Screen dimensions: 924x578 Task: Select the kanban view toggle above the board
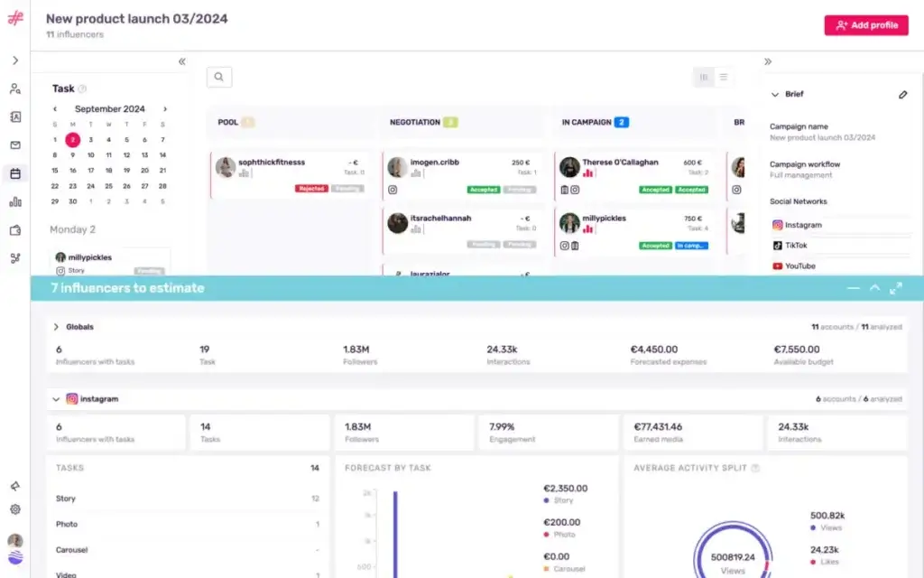[703, 77]
